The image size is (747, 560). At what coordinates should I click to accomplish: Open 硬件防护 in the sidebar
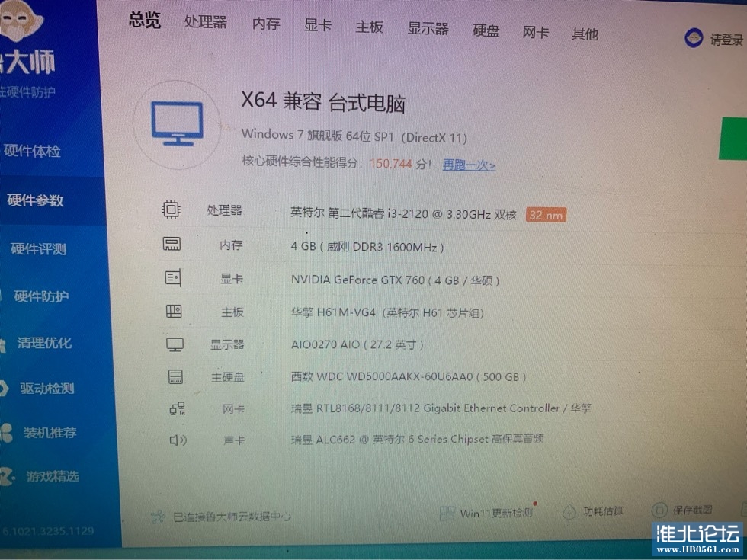(41, 296)
